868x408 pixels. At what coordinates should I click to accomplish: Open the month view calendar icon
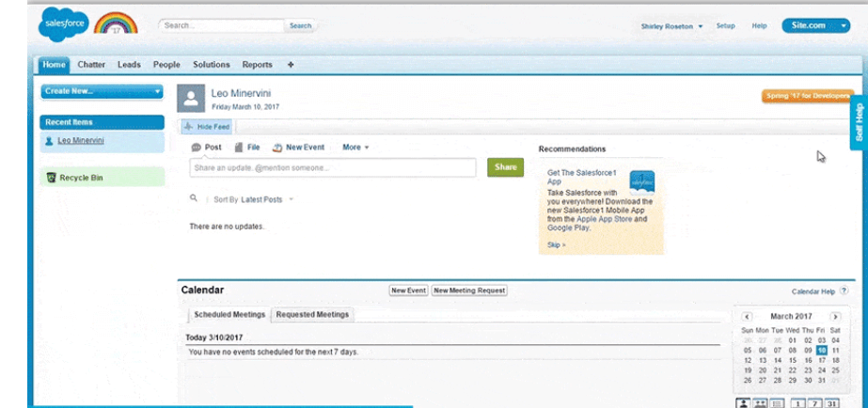click(x=831, y=403)
